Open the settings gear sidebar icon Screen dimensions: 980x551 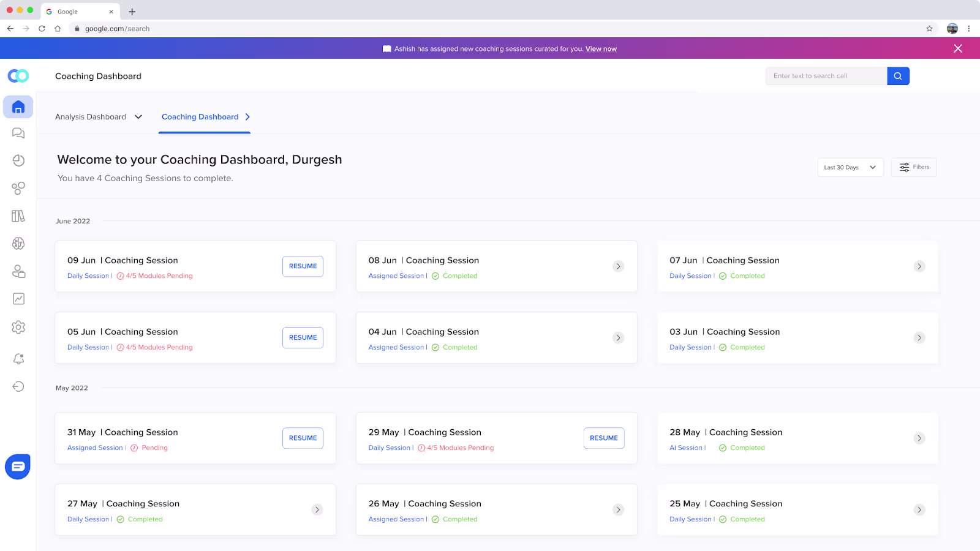[18, 327]
